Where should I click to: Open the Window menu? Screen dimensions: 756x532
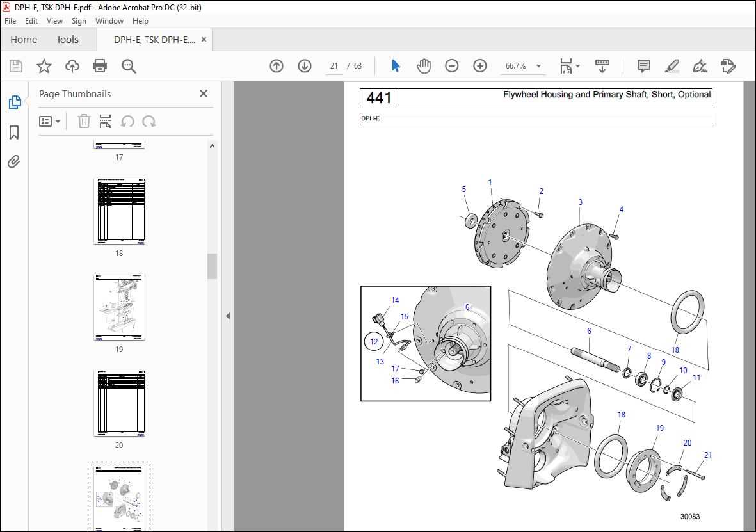point(109,21)
